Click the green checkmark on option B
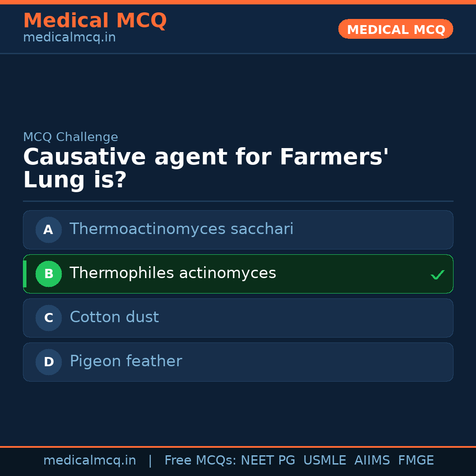The image size is (476, 476). (x=437, y=275)
